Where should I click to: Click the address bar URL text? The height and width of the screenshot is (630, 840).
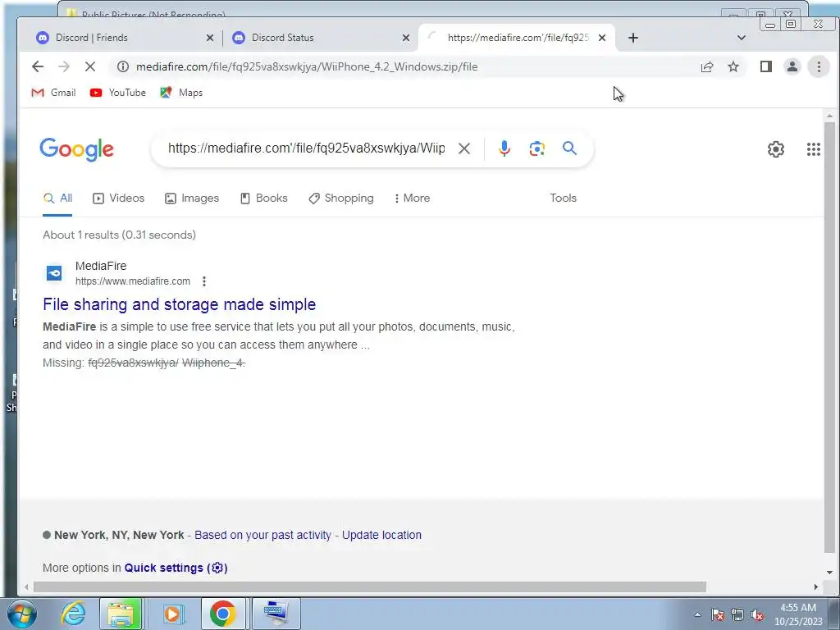(307, 66)
